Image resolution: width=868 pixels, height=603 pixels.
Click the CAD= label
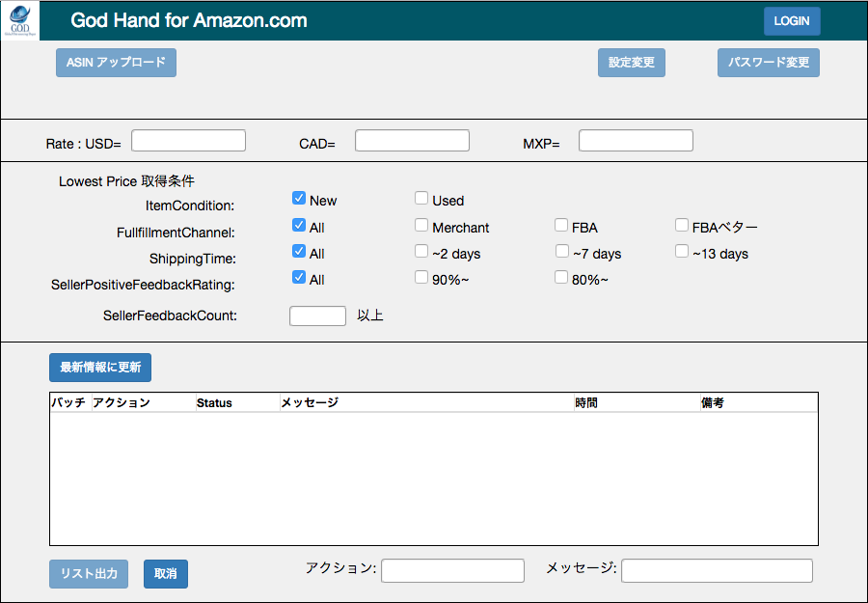(x=317, y=144)
